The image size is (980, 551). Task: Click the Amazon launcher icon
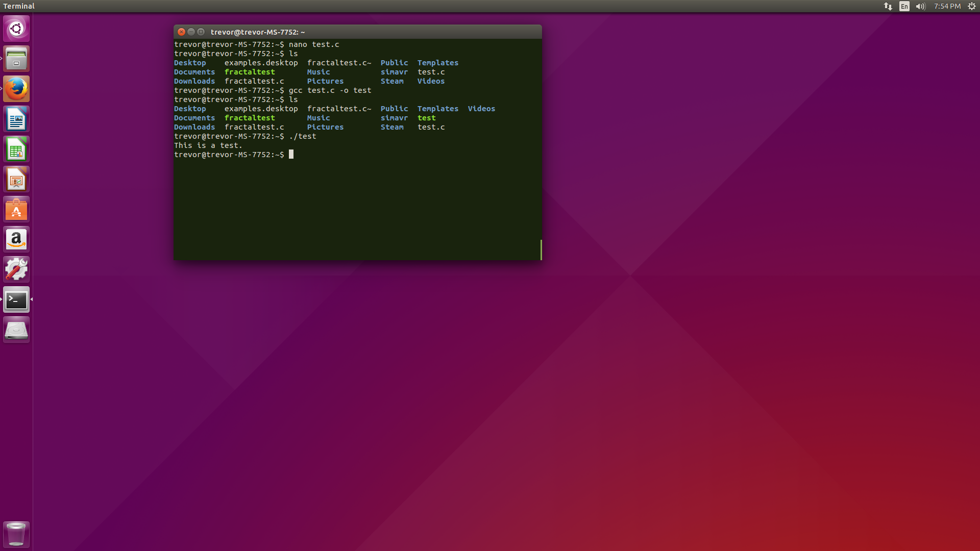16,240
